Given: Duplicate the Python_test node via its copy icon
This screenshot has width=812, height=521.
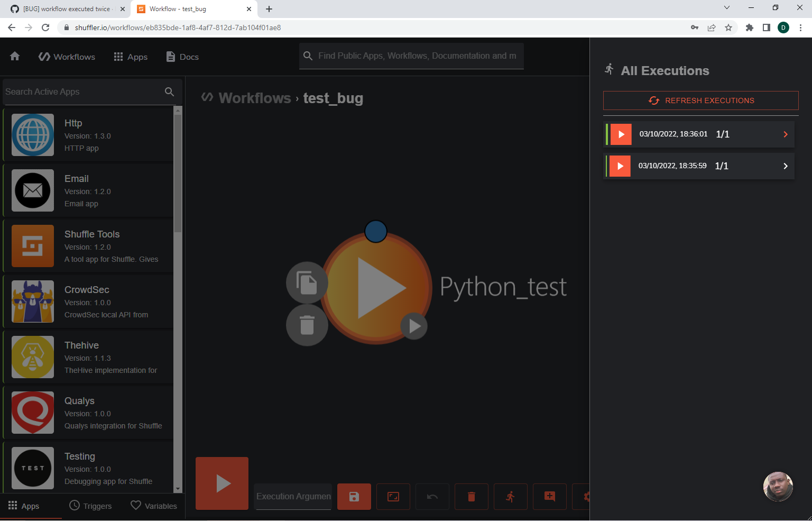Looking at the screenshot, I should click(307, 282).
